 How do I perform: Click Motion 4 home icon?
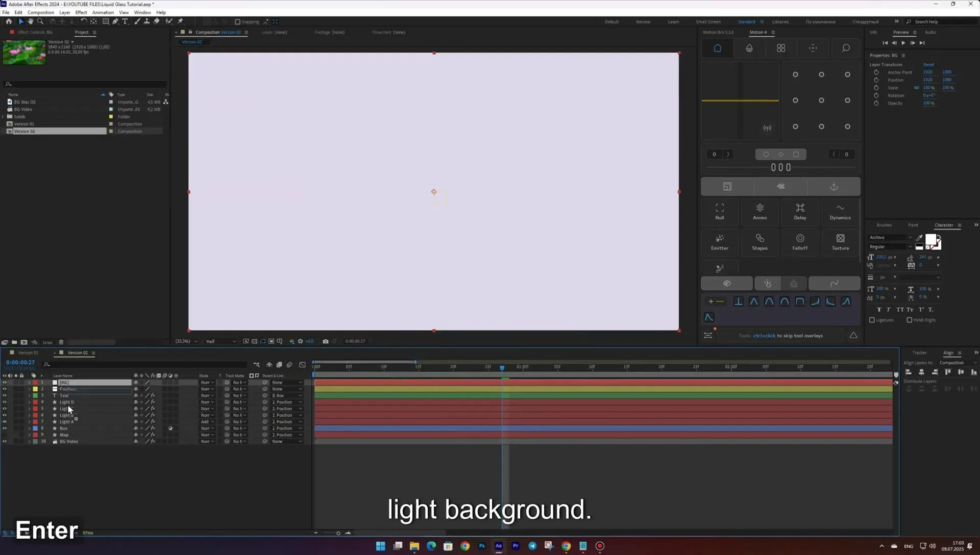click(x=717, y=48)
